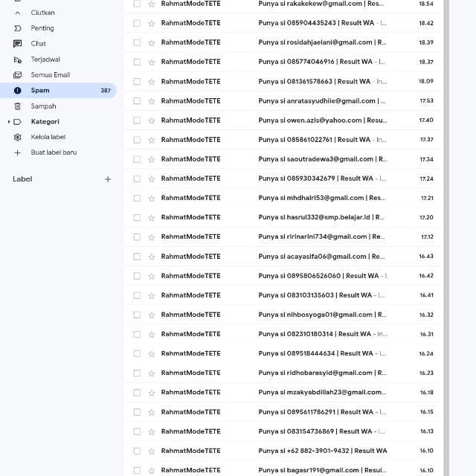Open the 17.53 email about anratasyudhiie@gmail.com

pos(321,100)
